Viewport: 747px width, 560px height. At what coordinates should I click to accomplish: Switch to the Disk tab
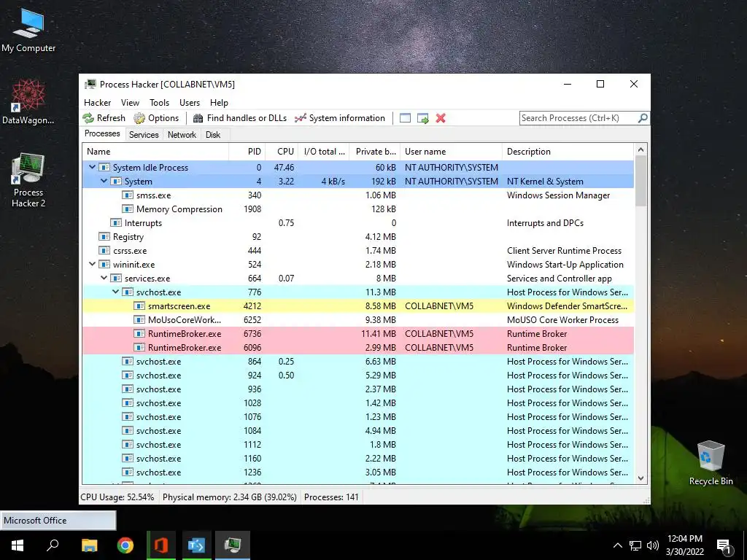point(213,135)
